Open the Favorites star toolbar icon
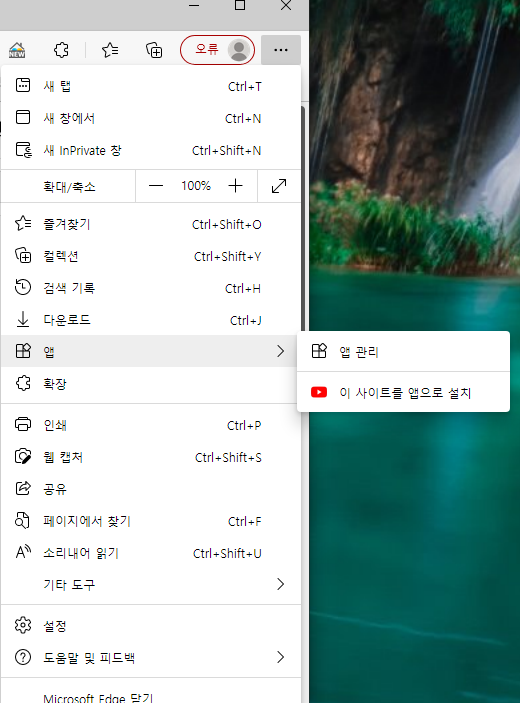This screenshot has width=520, height=703. [110, 50]
